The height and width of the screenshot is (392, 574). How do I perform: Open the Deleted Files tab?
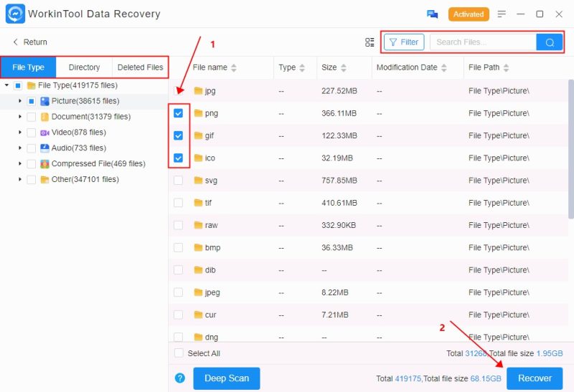coord(140,67)
